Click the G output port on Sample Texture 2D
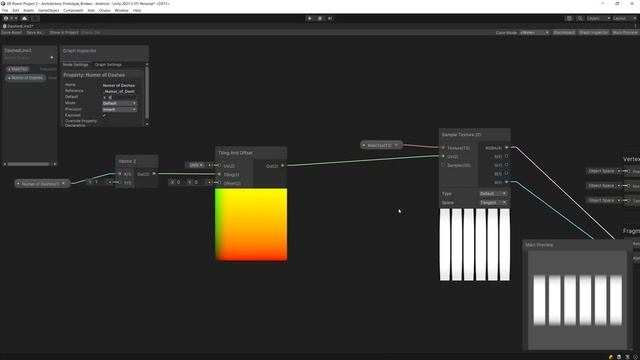 coord(507,165)
